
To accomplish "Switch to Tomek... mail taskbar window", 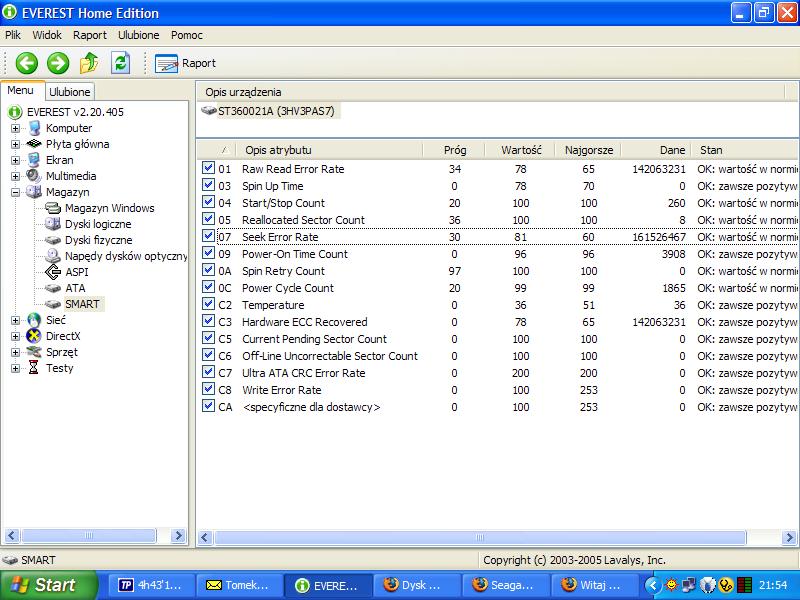I will tap(238, 585).
